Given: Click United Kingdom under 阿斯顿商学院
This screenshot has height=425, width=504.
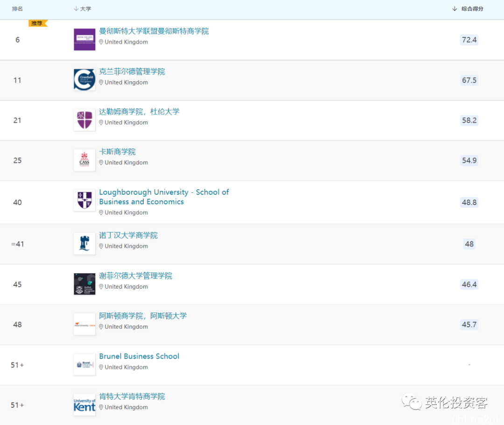Looking at the screenshot, I should (126, 327).
